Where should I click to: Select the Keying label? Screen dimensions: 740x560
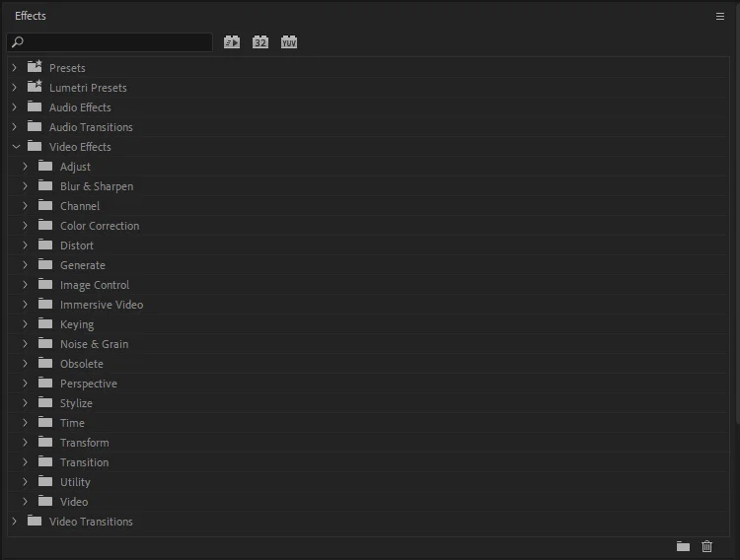(77, 324)
